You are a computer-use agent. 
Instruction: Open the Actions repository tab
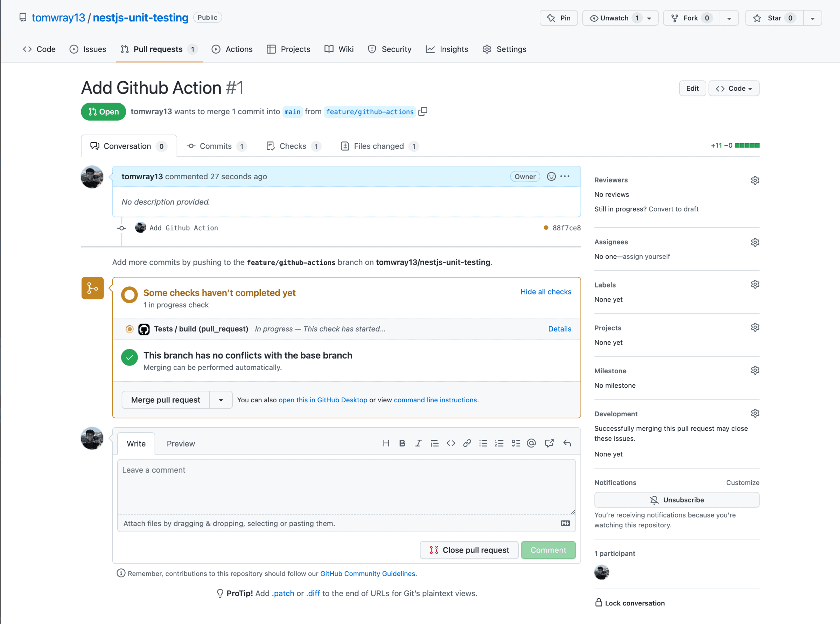232,49
